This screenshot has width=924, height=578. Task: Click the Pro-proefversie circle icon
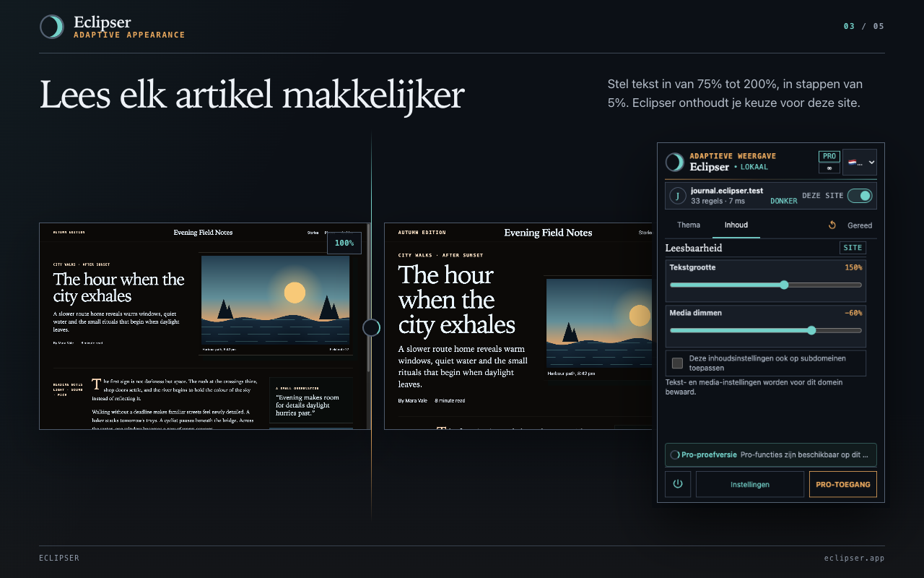click(674, 455)
